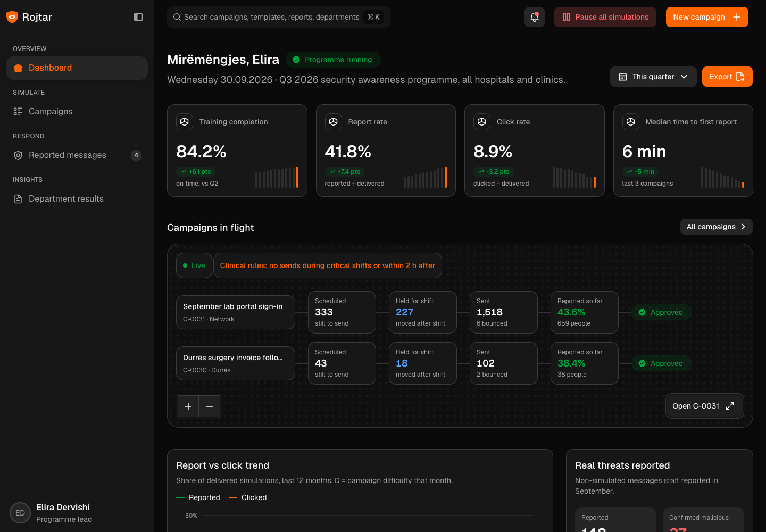This screenshot has width=766, height=532.
Task: Focus the search campaigns input field
Action: (279, 17)
